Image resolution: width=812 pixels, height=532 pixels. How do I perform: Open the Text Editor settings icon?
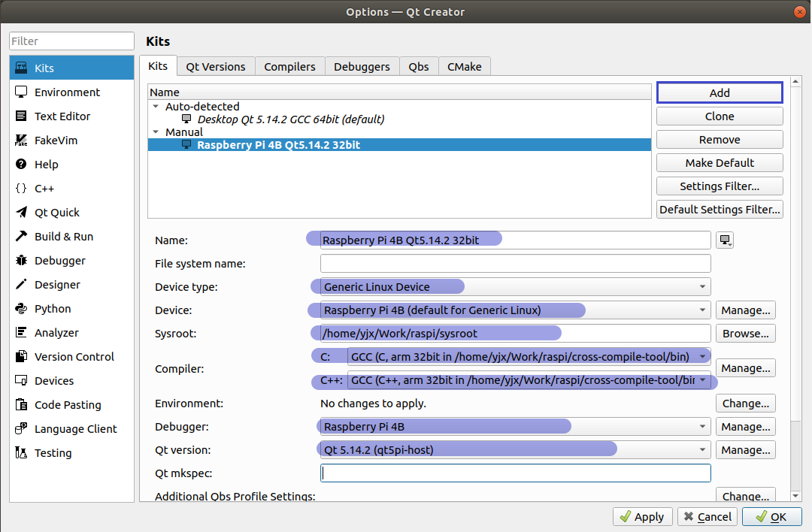coord(21,116)
